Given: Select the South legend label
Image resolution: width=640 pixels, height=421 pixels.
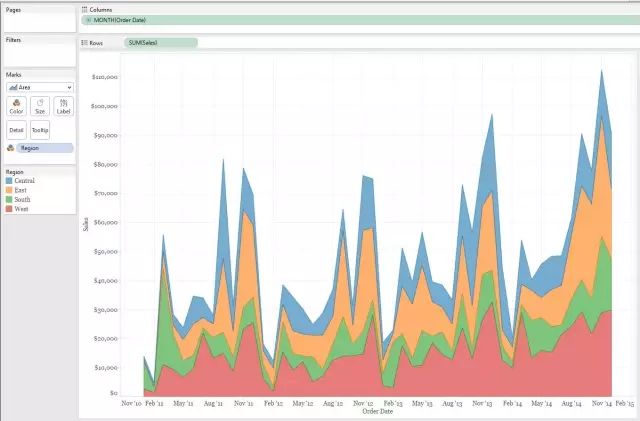Looking at the screenshot, I should 22,199.
